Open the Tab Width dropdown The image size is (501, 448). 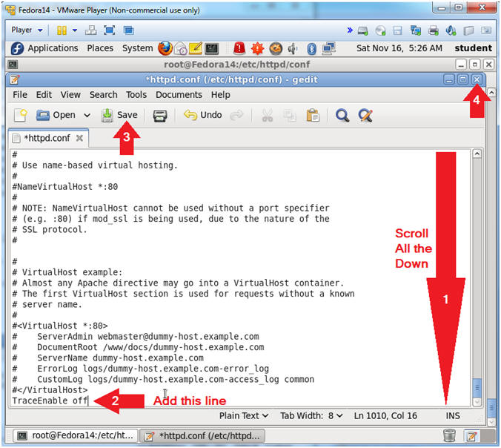click(311, 415)
